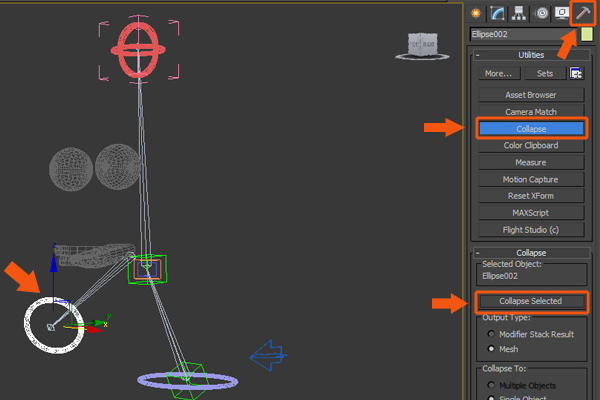Collapse the Utilities rollout header
This screenshot has width=600, height=400.
531,55
